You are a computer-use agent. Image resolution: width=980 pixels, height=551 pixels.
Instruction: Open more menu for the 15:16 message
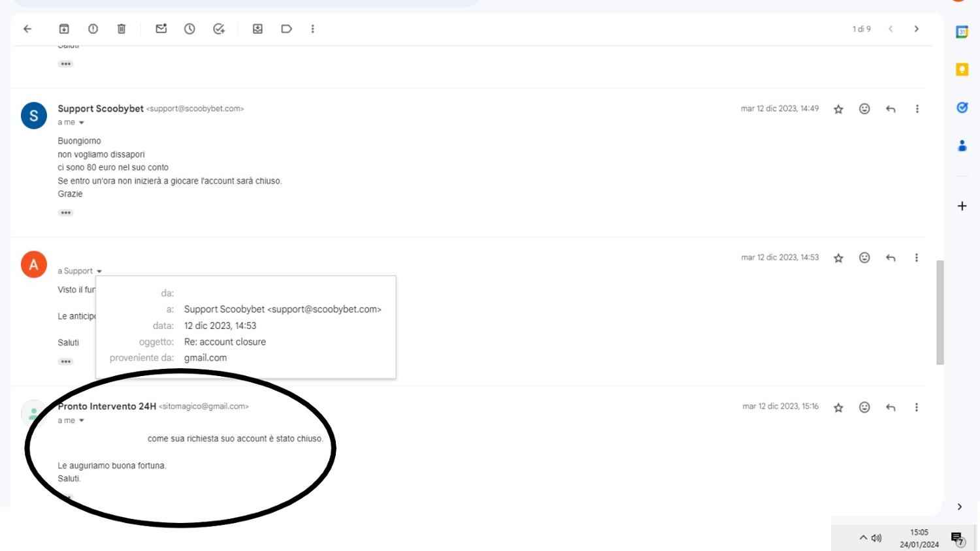tap(917, 407)
